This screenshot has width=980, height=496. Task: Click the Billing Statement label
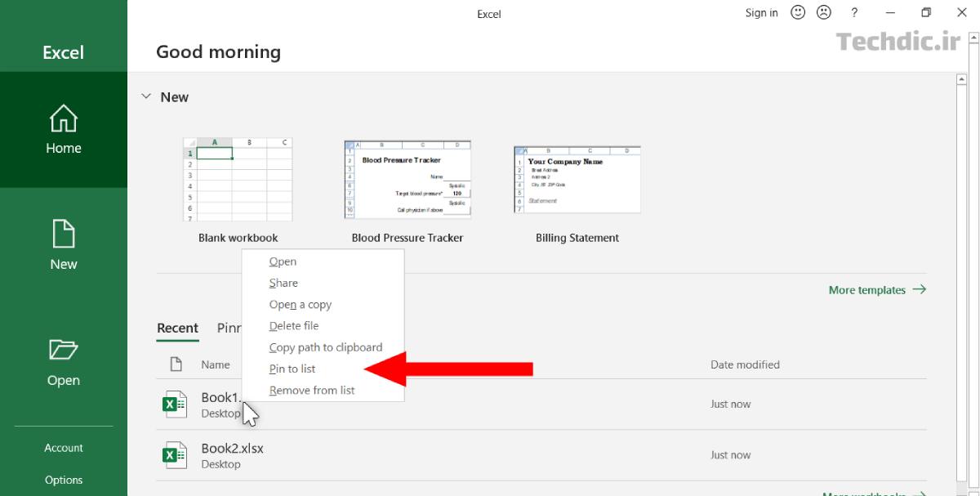point(577,238)
